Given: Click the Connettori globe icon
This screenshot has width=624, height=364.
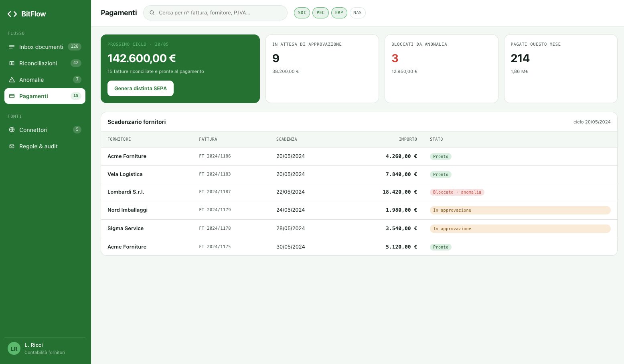Looking at the screenshot, I should click(x=12, y=130).
